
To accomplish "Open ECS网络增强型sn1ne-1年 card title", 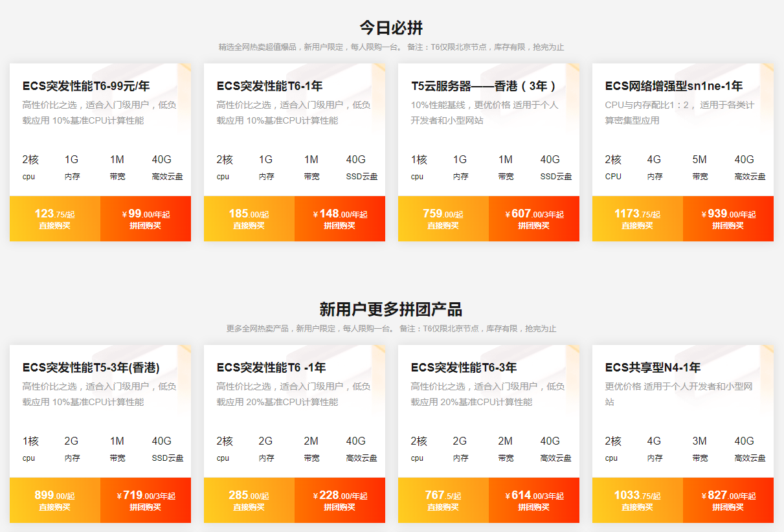I will coord(673,86).
